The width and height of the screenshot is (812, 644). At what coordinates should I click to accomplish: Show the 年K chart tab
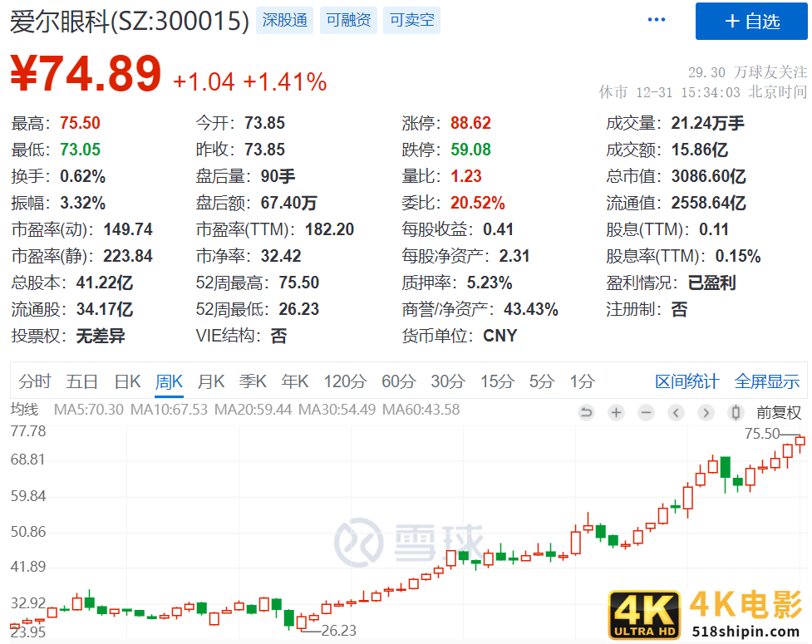pyautogui.click(x=295, y=381)
